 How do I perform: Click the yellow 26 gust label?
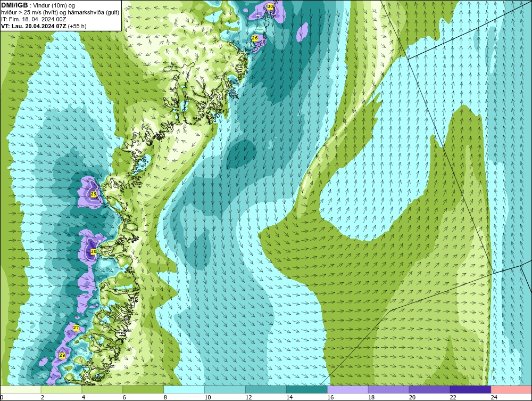tap(255, 38)
